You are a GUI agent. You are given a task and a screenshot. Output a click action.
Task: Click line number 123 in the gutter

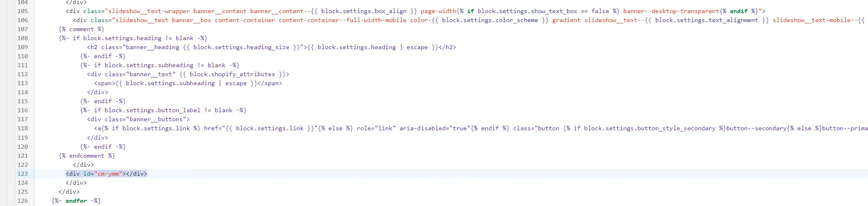tap(23, 174)
